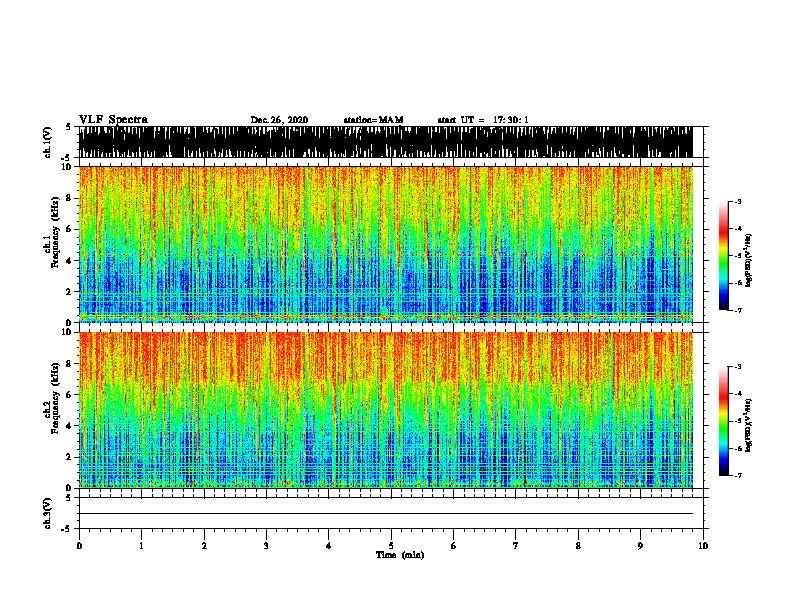Click time axis tick label 4

329,546
